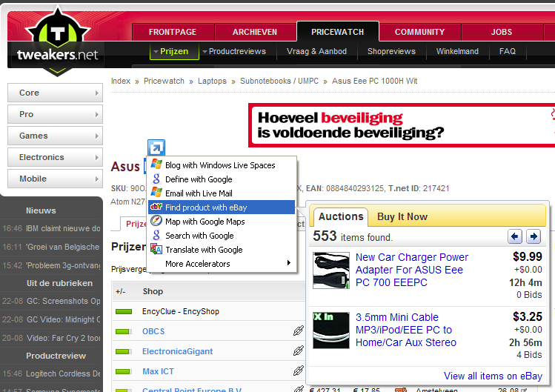
Task: Open New Car Charger Power Adapter listing
Action: point(412,270)
